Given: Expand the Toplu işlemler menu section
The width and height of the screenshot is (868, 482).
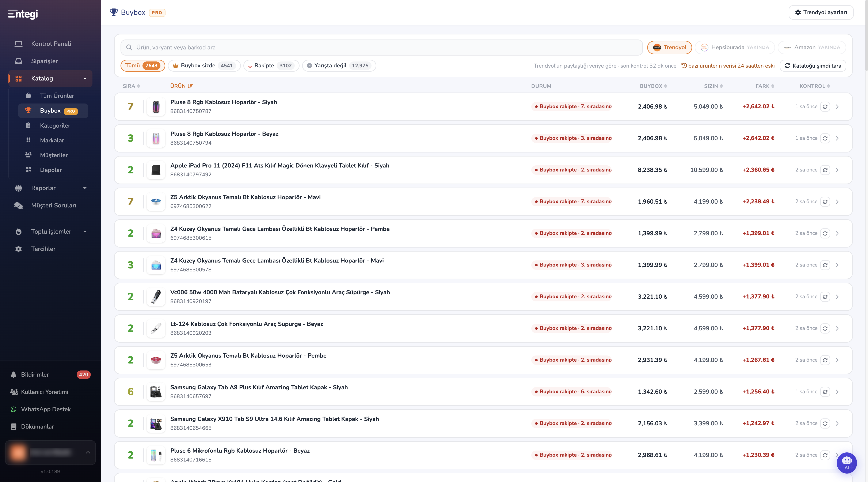Looking at the screenshot, I should click(x=85, y=231).
